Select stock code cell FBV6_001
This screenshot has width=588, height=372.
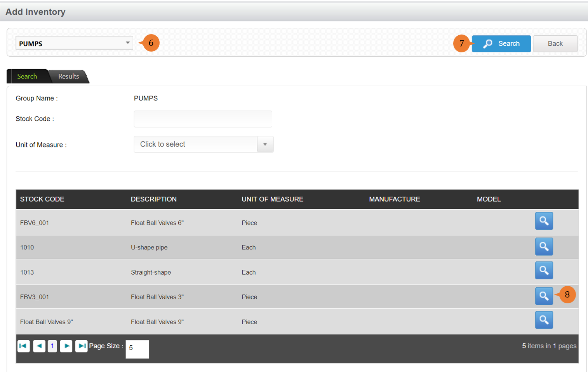pyautogui.click(x=35, y=223)
